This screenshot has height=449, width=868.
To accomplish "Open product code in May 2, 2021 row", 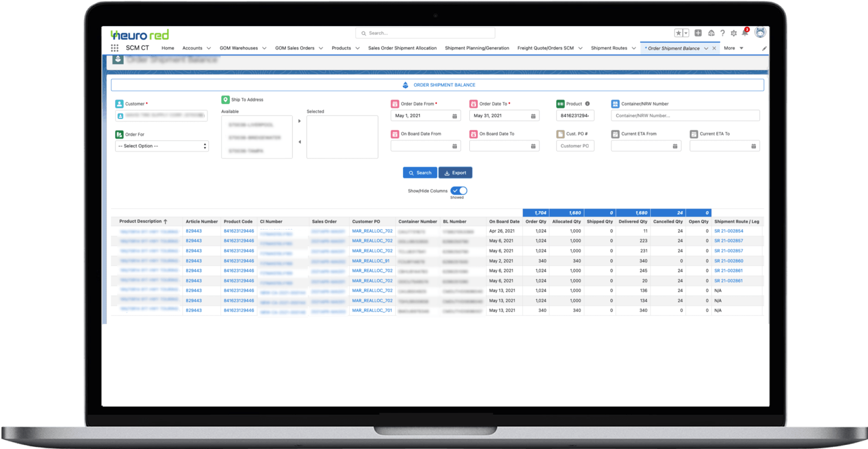I will 239,261.
